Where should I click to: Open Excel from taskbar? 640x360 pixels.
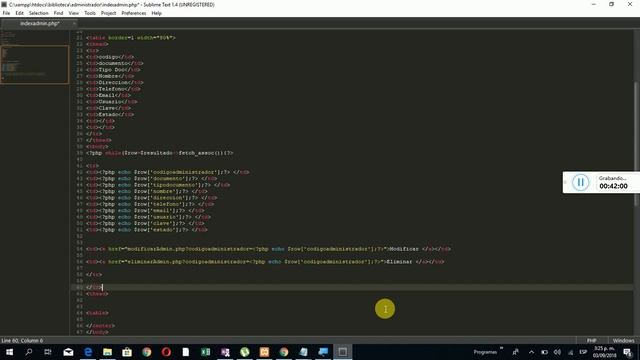coord(205,352)
